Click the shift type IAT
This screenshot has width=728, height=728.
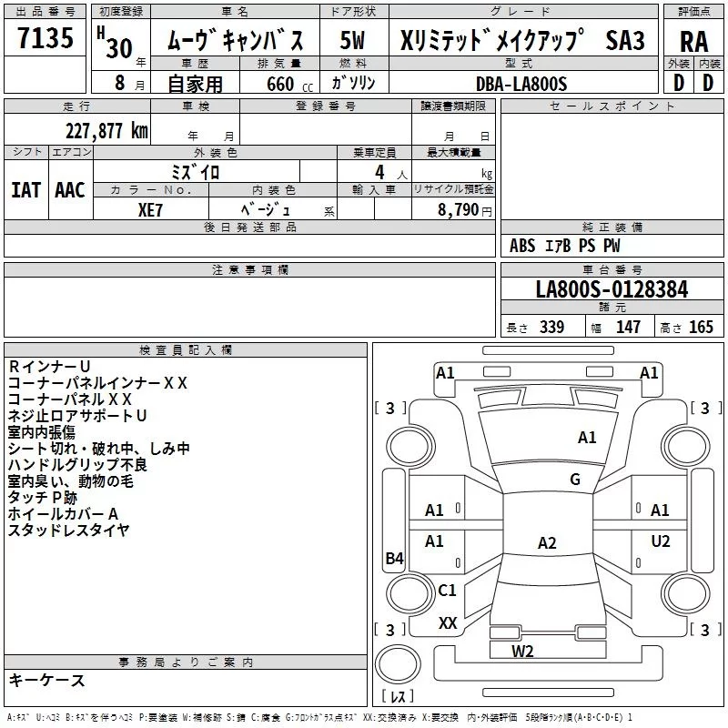click(x=26, y=190)
